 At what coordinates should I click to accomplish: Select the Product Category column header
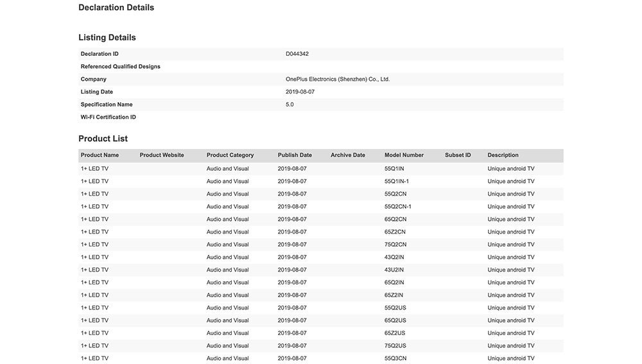(x=230, y=155)
